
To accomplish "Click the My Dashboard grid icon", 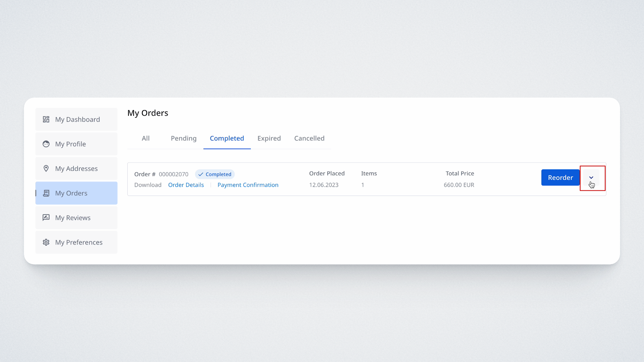I will [x=46, y=119].
